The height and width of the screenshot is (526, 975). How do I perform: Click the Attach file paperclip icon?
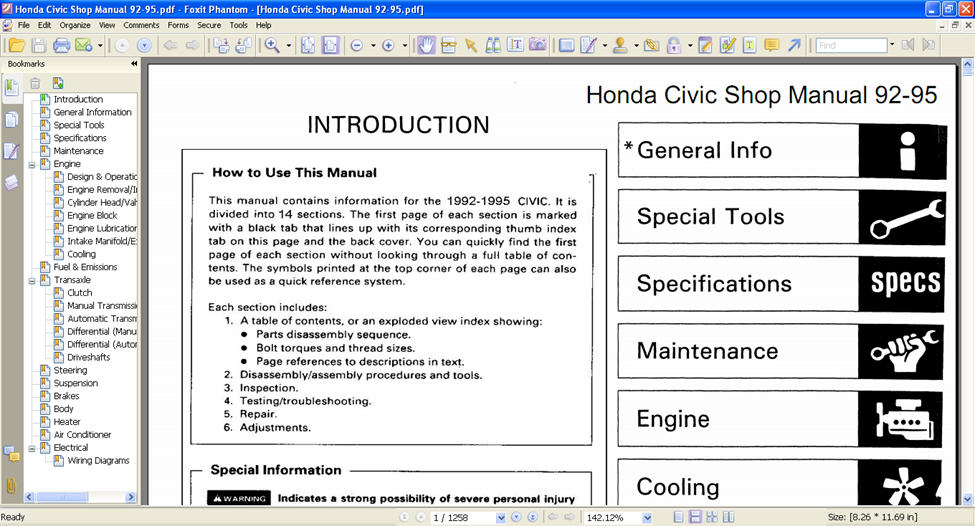(652, 45)
